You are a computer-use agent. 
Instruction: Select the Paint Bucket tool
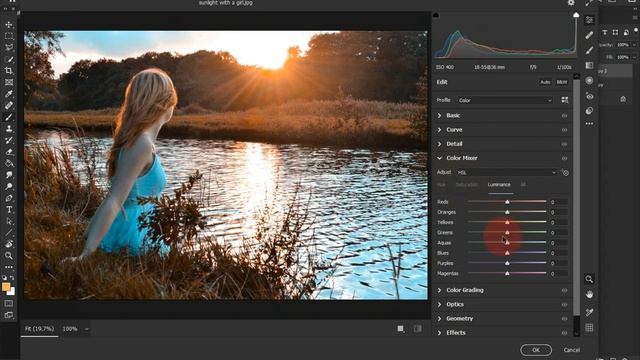[9, 163]
